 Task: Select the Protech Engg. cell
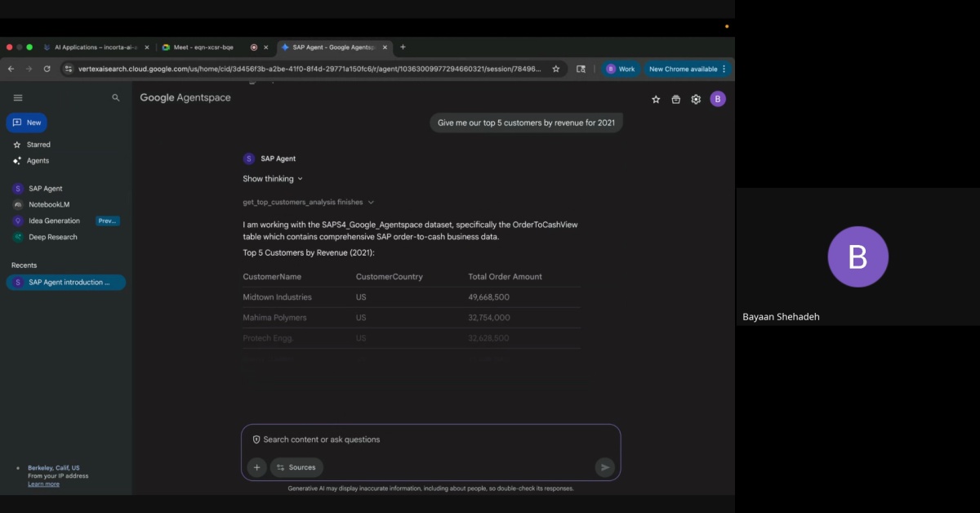[x=268, y=338]
